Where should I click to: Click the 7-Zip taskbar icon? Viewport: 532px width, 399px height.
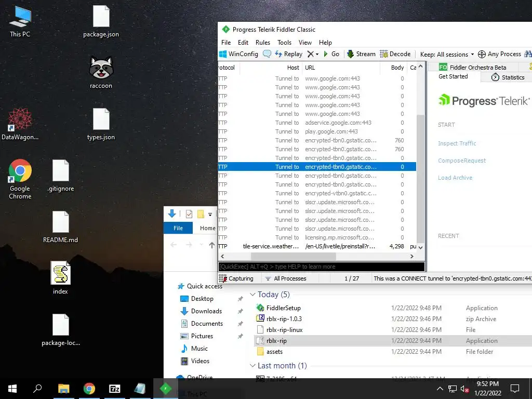coord(115,389)
